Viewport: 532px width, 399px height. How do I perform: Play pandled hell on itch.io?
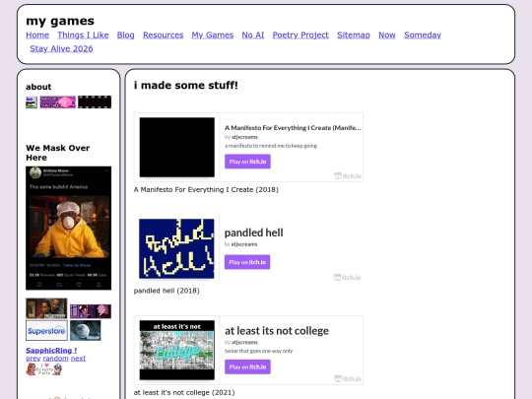coord(247,262)
